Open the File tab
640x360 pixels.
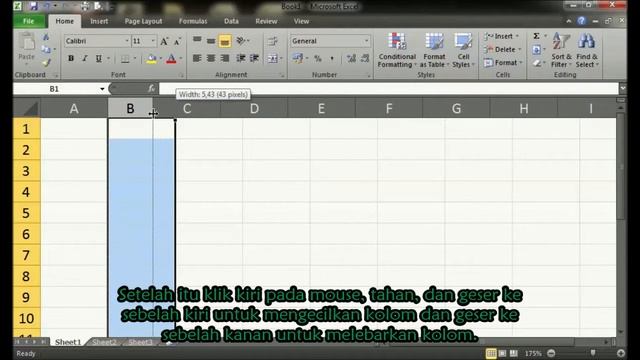pyautogui.click(x=29, y=21)
